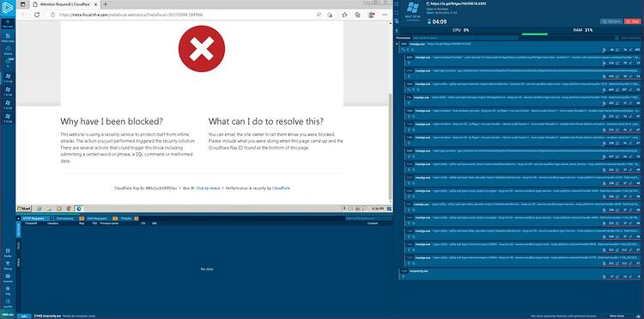Open the Threats tab

pos(126,218)
